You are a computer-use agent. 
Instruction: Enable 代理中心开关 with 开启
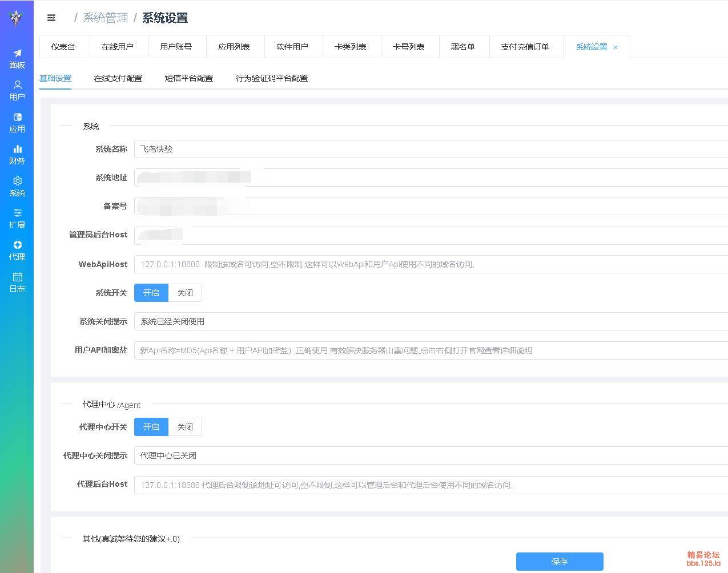pyautogui.click(x=151, y=427)
